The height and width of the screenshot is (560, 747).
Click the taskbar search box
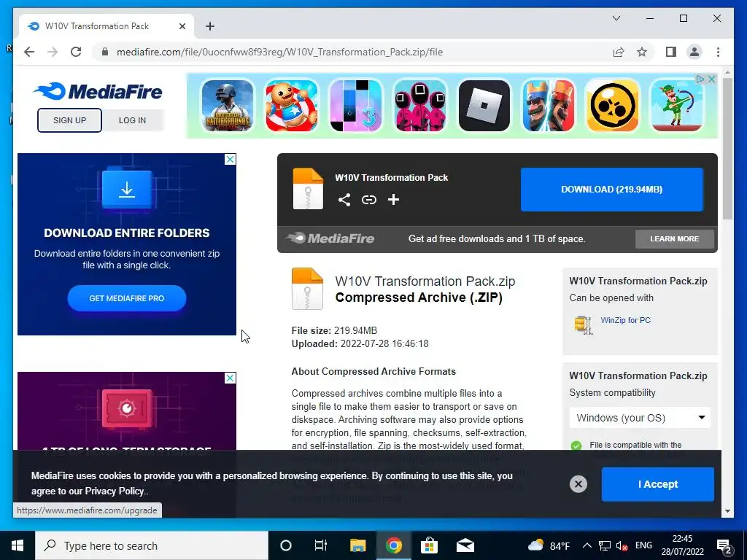(x=152, y=545)
